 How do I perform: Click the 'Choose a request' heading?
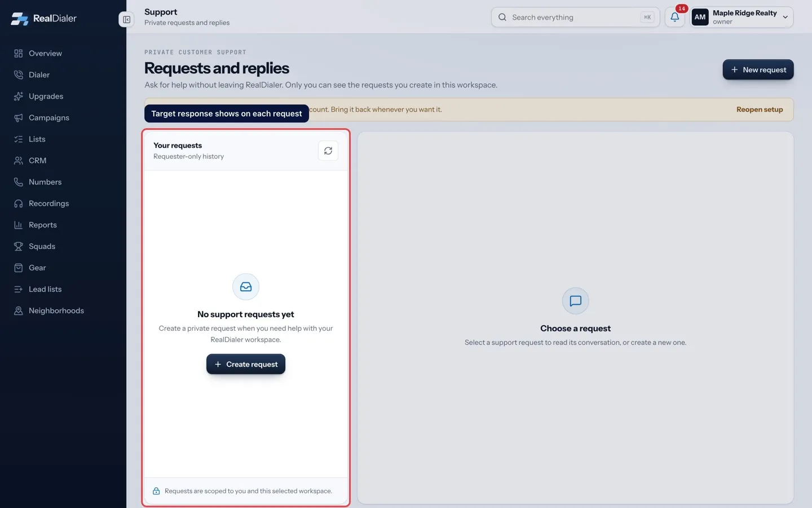(x=575, y=329)
